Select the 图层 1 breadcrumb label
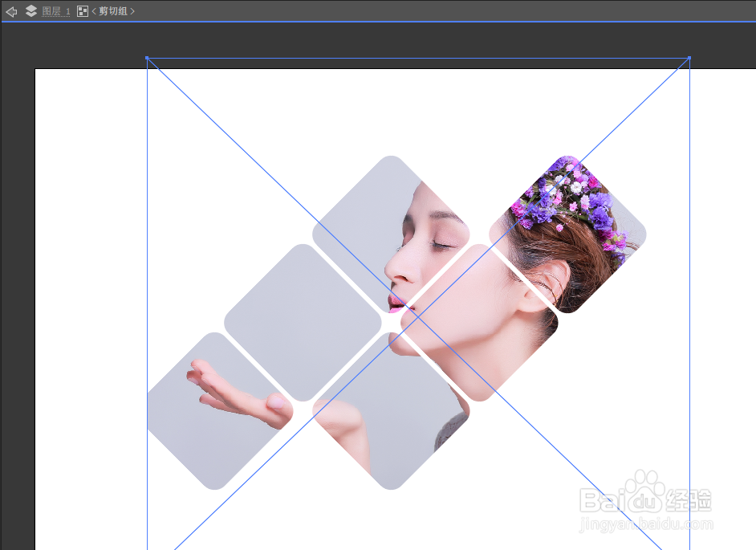756x550 pixels. 56,11
